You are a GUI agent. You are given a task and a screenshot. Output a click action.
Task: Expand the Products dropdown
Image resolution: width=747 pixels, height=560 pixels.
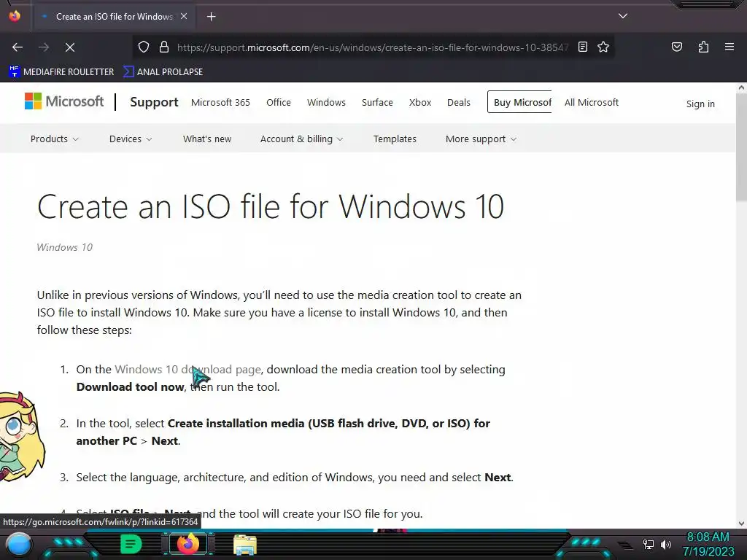point(54,139)
